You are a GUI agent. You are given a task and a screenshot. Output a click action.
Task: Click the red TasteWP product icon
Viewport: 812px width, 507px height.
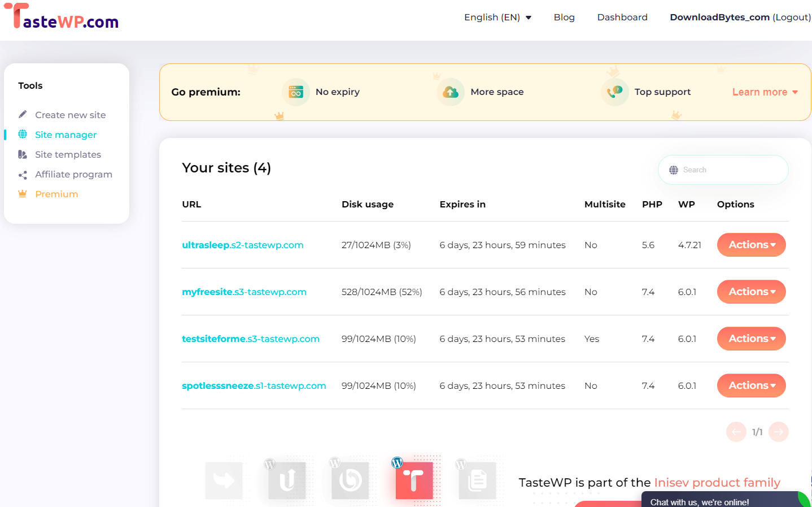(414, 480)
